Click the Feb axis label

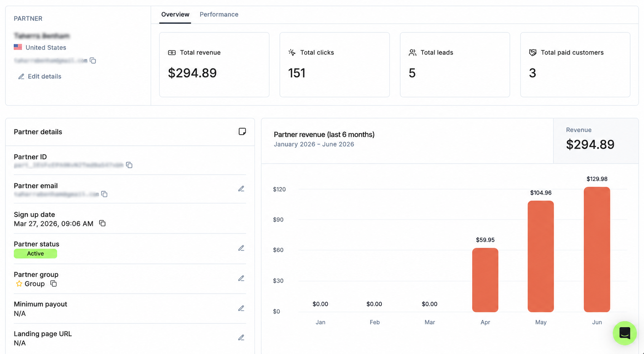point(375,322)
